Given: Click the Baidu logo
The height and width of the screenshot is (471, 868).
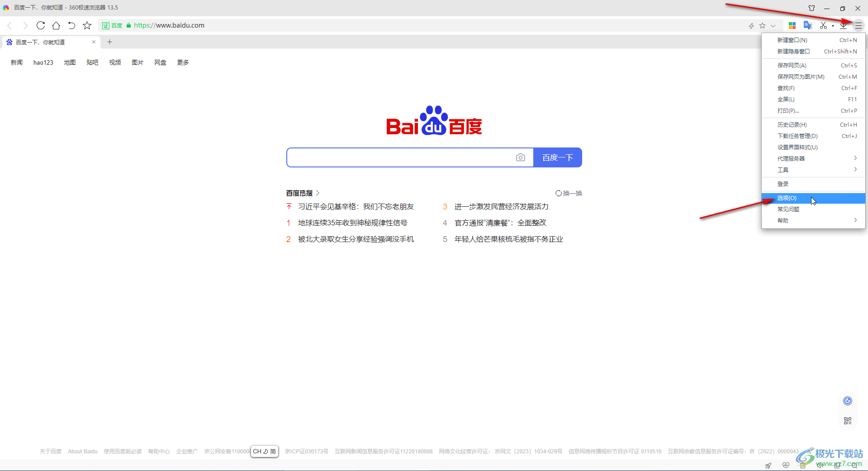Looking at the screenshot, I should point(434,120).
